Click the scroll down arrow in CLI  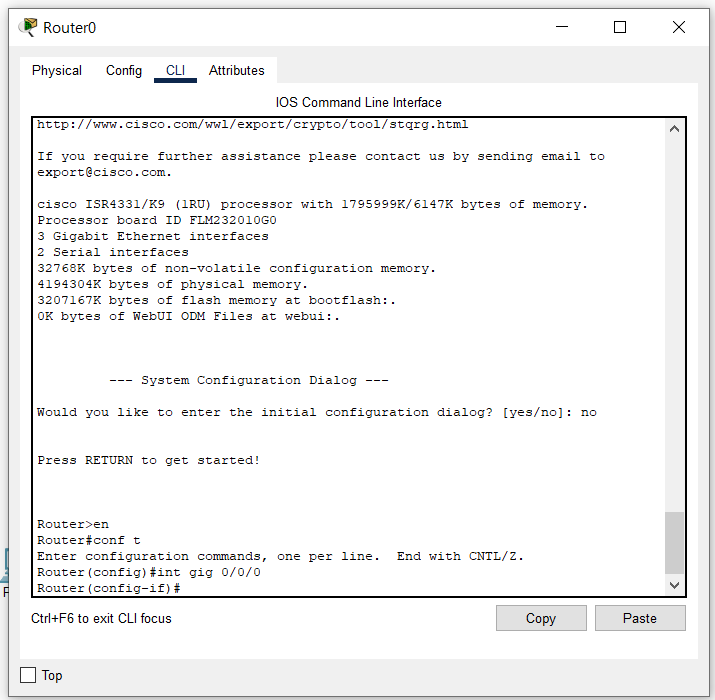(x=674, y=585)
